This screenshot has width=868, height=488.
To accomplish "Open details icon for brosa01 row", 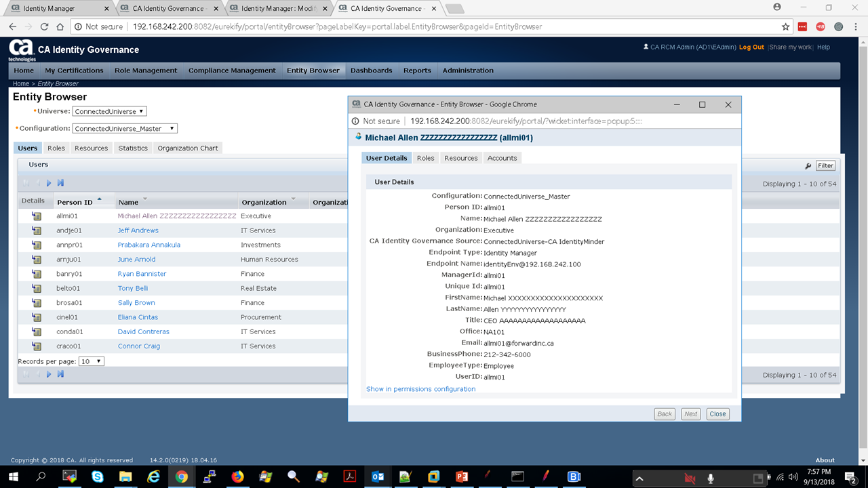I will click(37, 303).
